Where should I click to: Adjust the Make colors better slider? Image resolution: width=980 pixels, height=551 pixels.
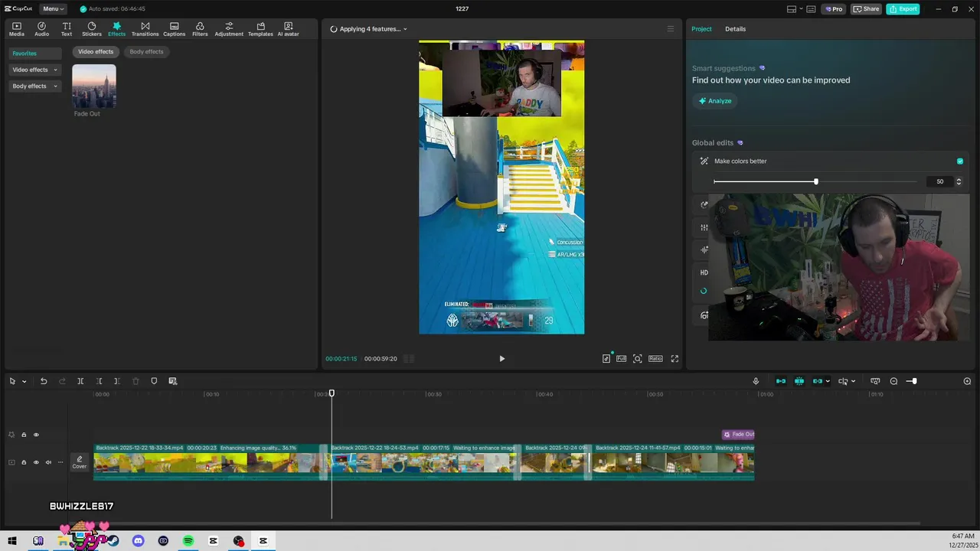tap(815, 181)
